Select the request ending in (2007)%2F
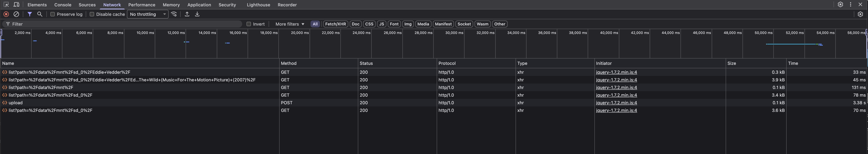868x154 pixels. (434, 80)
